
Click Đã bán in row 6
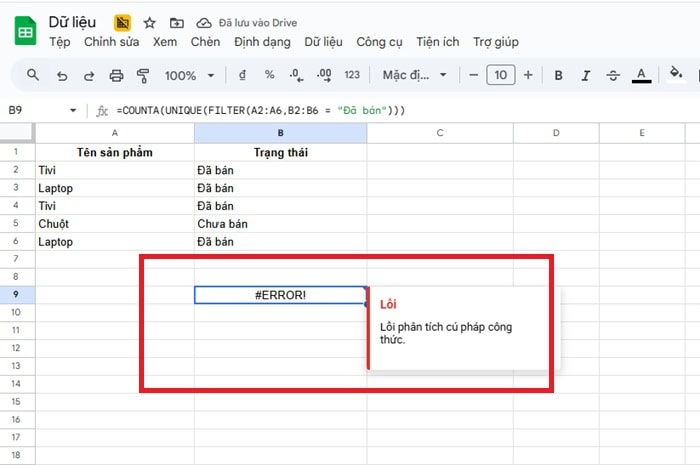(280, 241)
